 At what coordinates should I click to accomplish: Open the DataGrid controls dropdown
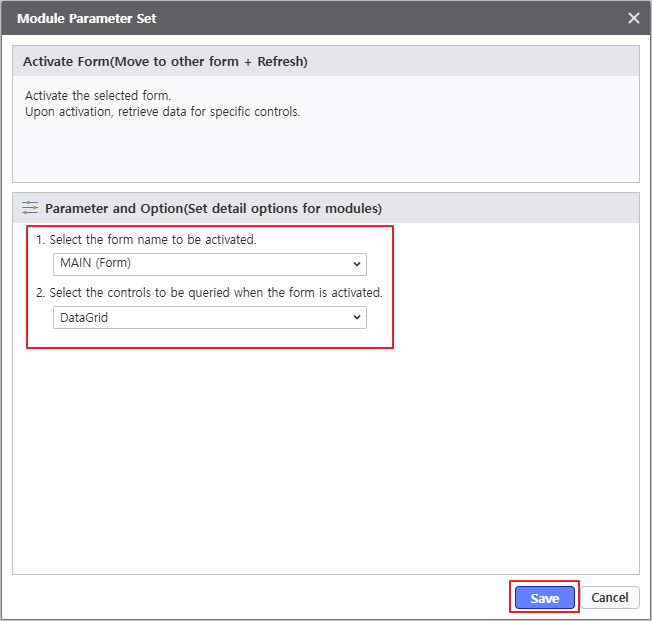(209, 317)
